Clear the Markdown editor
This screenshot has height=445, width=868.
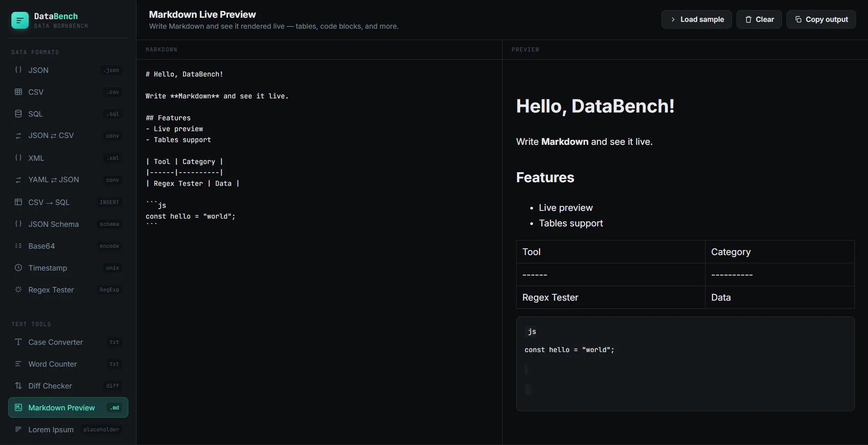coord(759,20)
